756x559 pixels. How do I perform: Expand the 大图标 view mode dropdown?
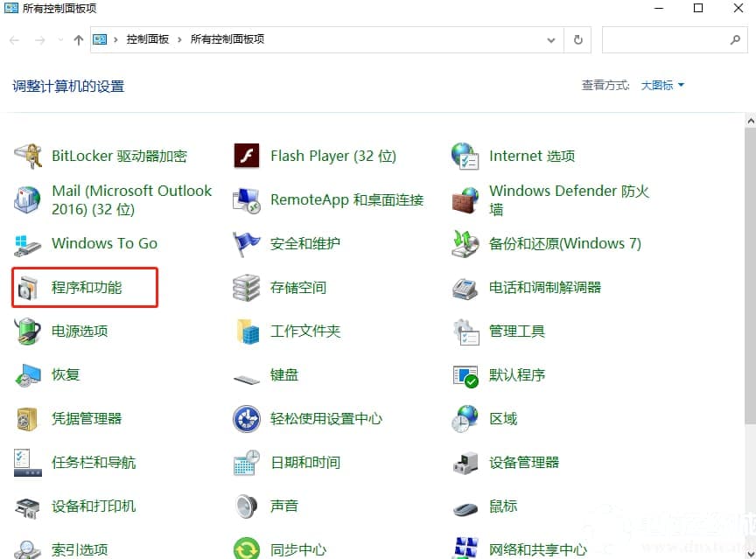662,86
